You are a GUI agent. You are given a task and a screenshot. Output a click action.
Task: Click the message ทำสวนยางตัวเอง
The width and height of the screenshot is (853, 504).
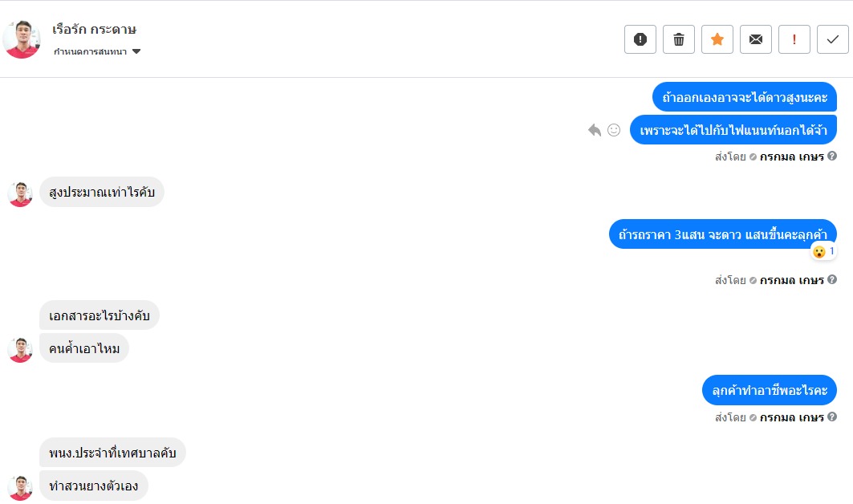click(94, 486)
